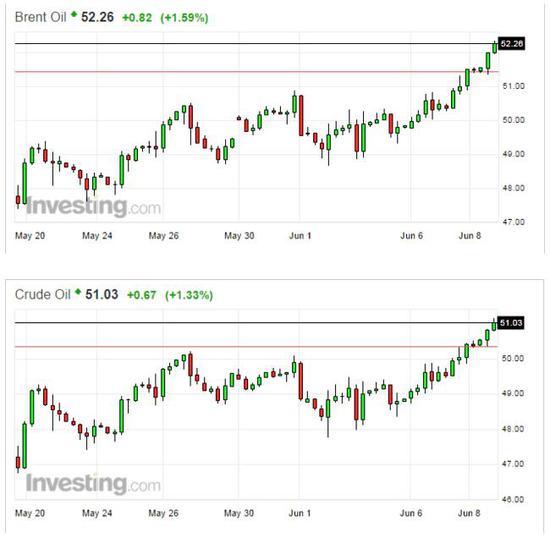
Task: Click the Brent Oil price 52.26 in header
Action: [x=98, y=17]
